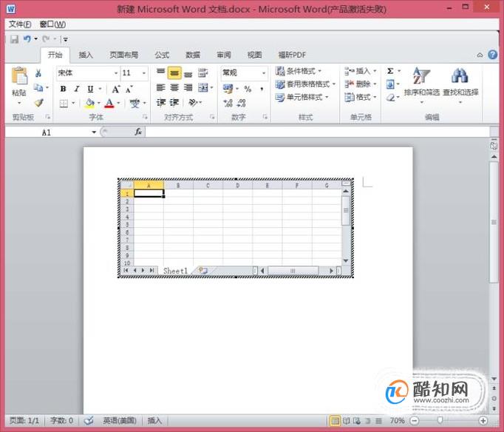Open the 文件 (File) menu
This screenshot has width=504, height=432.
click(20, 24)
